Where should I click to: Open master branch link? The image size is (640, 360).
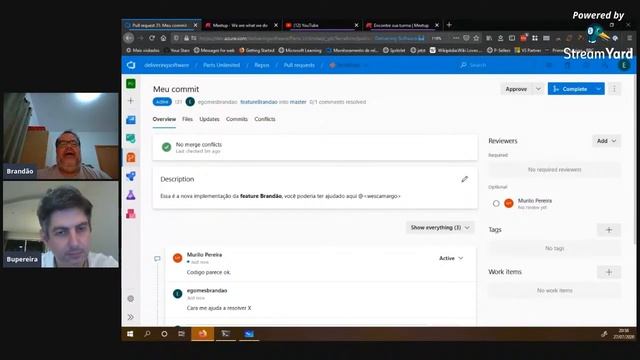[x=298, y=102]
